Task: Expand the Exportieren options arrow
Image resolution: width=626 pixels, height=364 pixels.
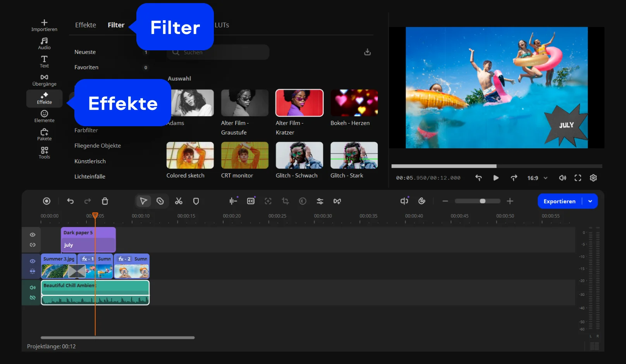Action: pyautogui.click(x=590, y=201)
